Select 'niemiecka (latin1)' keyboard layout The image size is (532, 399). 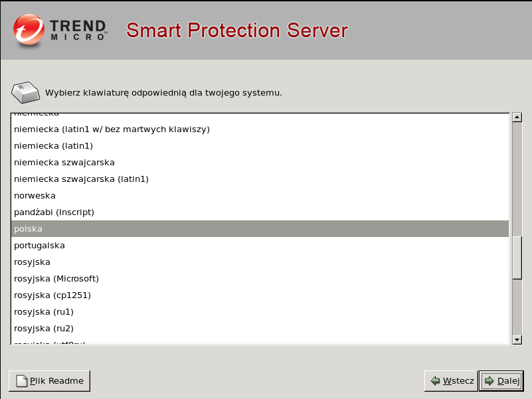(x=260, y=145)
